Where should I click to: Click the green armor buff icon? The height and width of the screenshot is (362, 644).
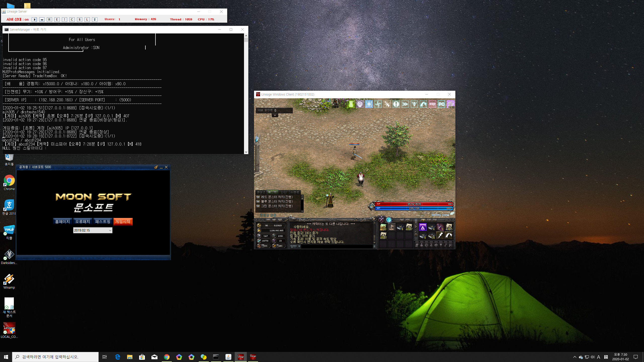click(x=351, y=104)
